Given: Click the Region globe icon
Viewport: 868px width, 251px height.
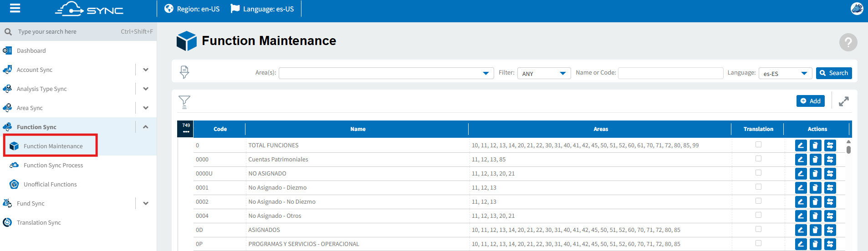Looking at the screenshot, I should pyautogui.click(x=169, y=9).
